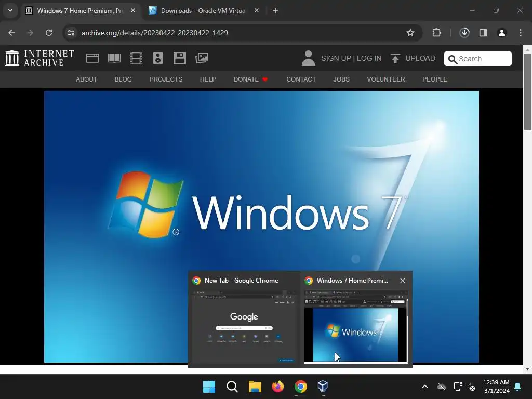The height and width of the screenshot is (399, 532).
Task: Click the muted volume tray icon
Action: click(471, 387)
